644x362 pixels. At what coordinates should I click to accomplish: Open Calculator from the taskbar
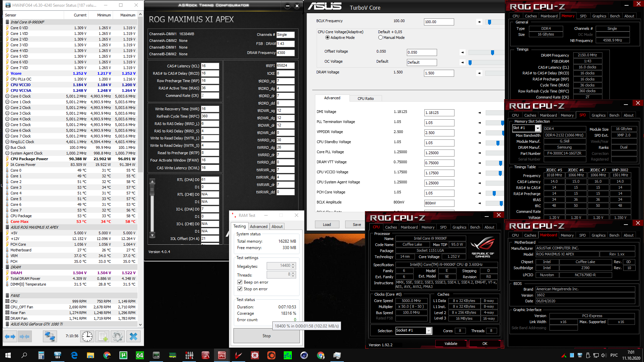tap(41, 355)
